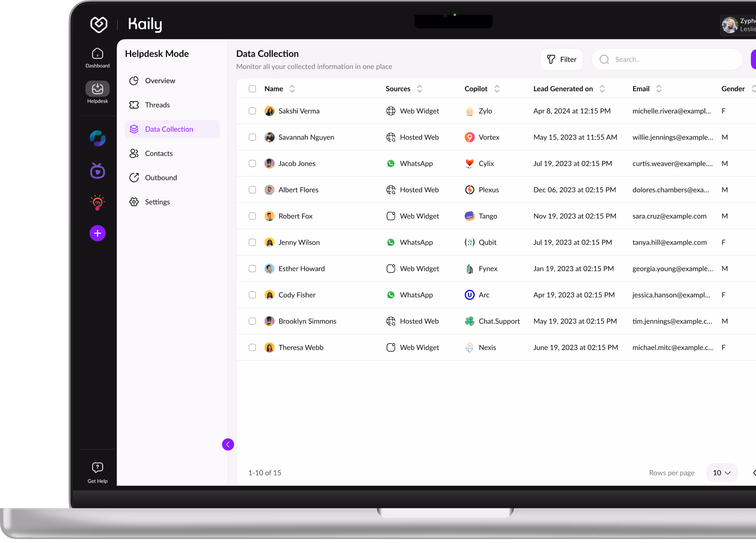This screenshot has height=543, width=756.
Task: Click the Helpdesk inbox icon
Action: [97, 89]
